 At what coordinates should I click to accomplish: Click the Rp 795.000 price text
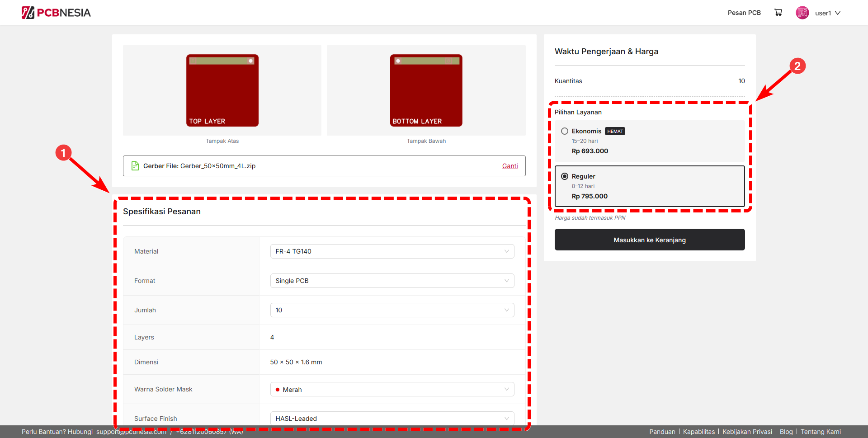point(590,196)
